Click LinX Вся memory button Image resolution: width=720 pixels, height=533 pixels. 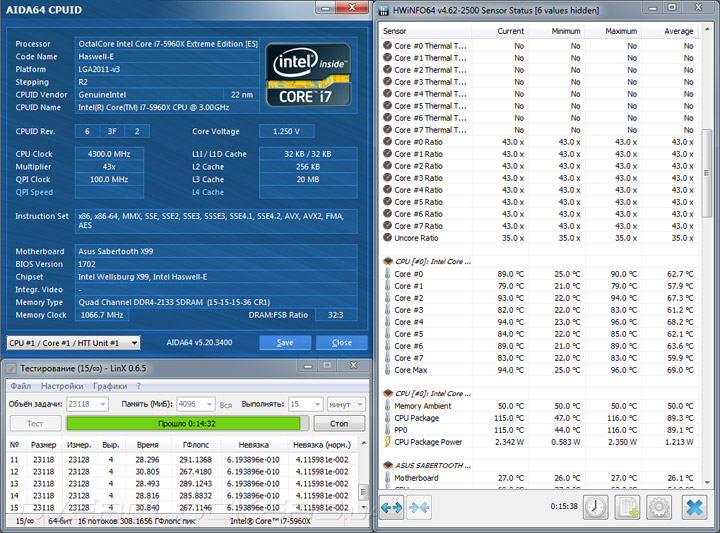coord(225,405)
